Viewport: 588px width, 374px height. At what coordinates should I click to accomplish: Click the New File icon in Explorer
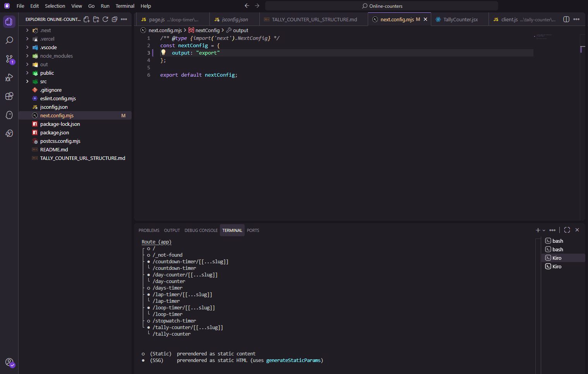pos(87,19)
